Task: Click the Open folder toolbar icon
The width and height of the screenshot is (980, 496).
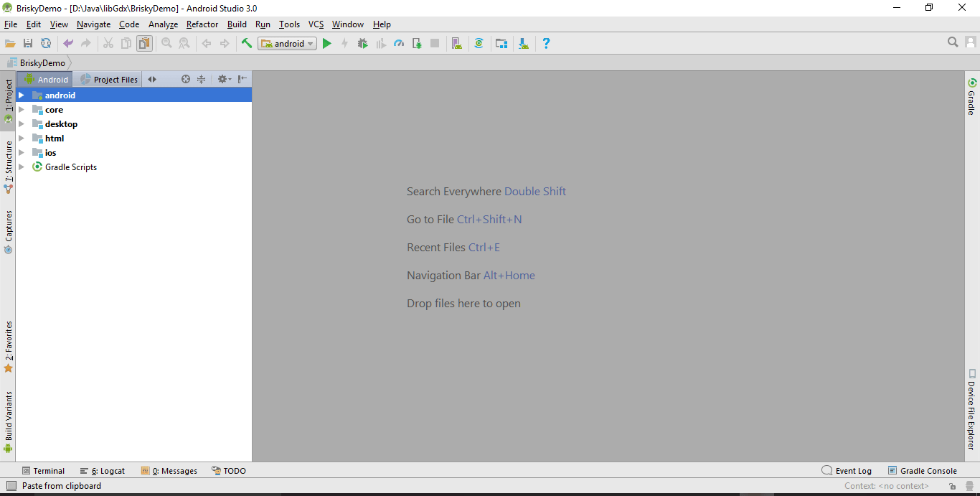Action: click(10, 44)
